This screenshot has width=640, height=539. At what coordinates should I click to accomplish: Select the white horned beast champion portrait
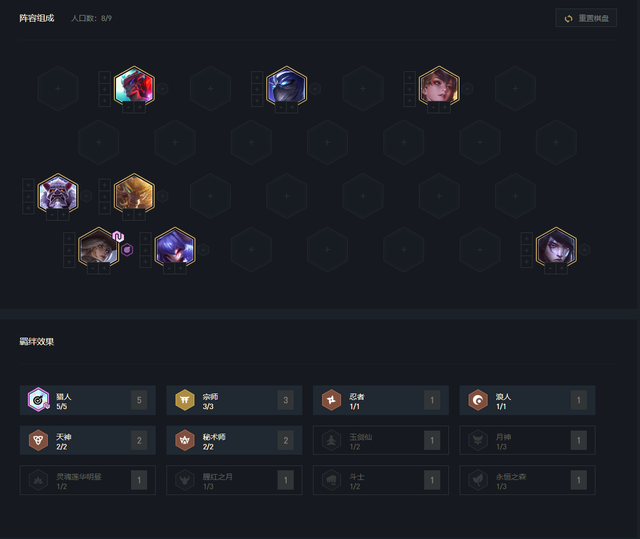click(58, 193)
